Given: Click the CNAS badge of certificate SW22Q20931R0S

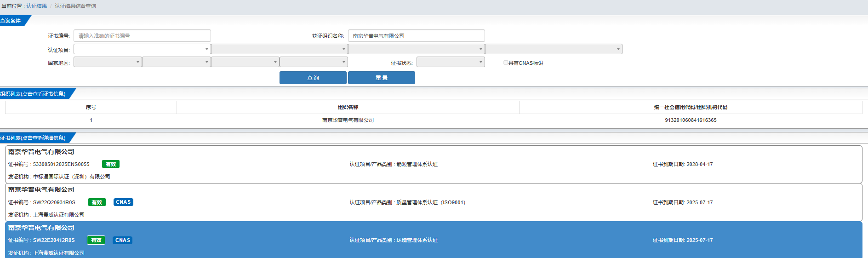Looking at the screenshot, I should [123, 202].
